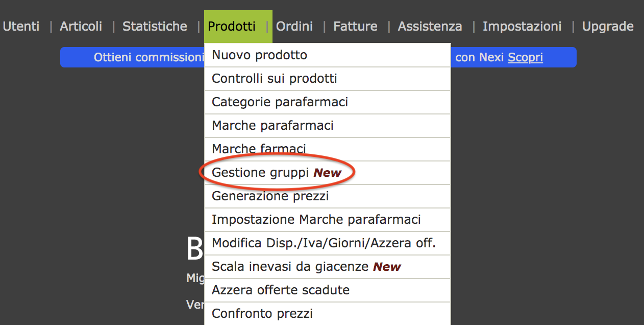This screenshot has height=325, width=644.
Task: Select Nuovo prodotto from dropdown
Action: (x=259, y=55)
